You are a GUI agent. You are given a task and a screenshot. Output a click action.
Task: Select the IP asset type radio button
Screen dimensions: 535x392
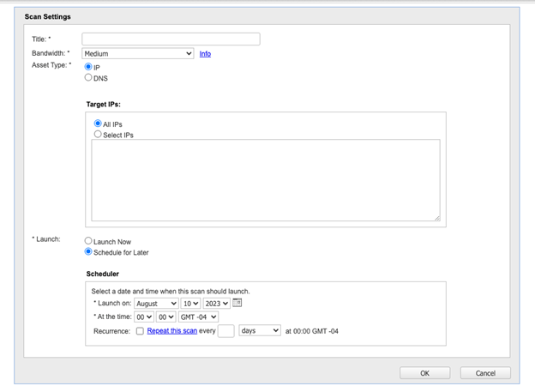88,66
